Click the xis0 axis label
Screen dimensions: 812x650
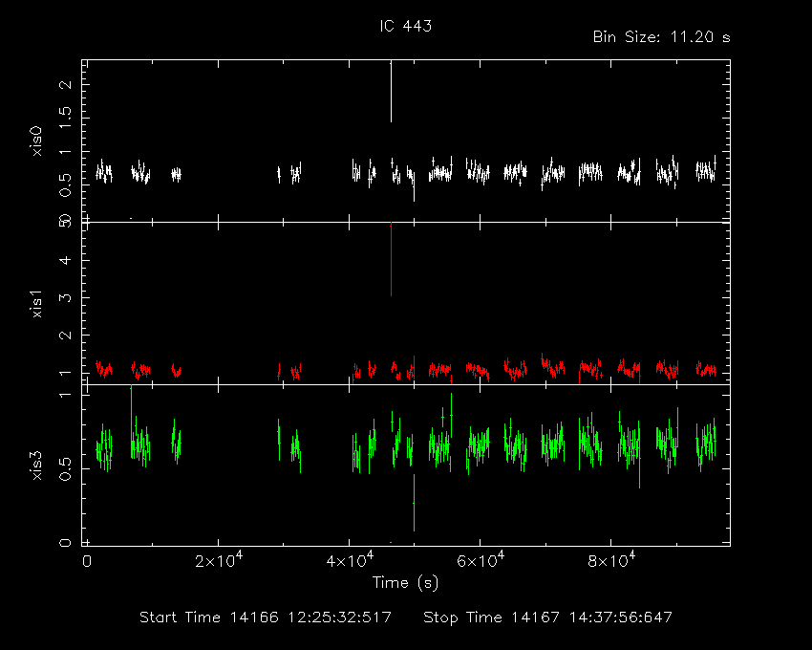coord(36,141)
